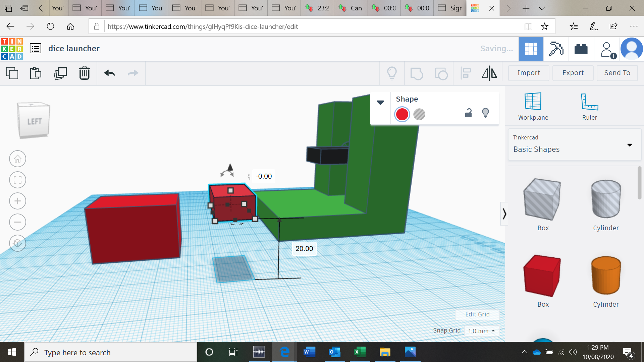Collapse the Shape inspector panel

coord(380,103)
